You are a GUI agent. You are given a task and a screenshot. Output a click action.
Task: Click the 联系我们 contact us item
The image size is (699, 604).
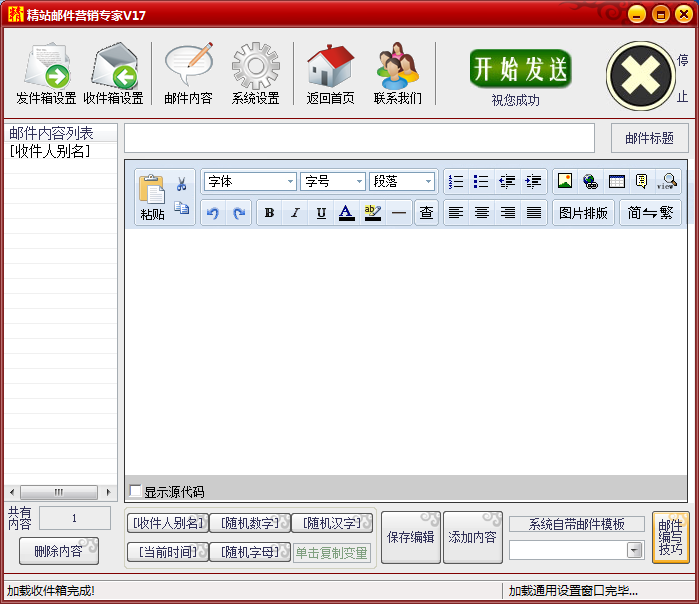[x=398, y=74]
